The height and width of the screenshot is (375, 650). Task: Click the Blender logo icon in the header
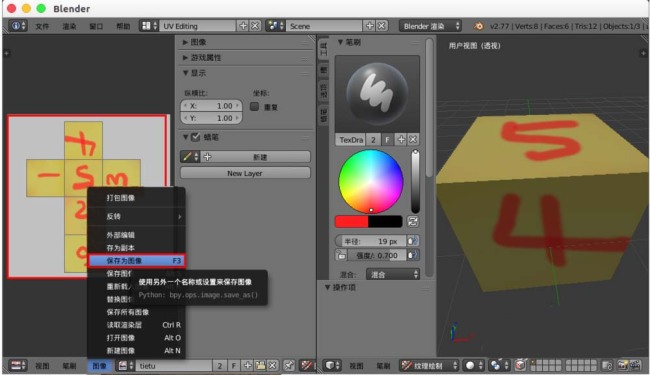478,26
